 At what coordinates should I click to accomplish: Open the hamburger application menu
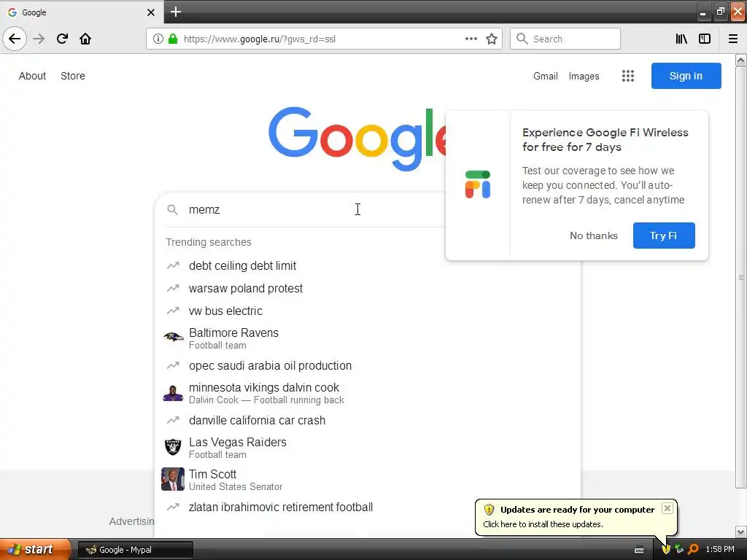coord(733,39)
